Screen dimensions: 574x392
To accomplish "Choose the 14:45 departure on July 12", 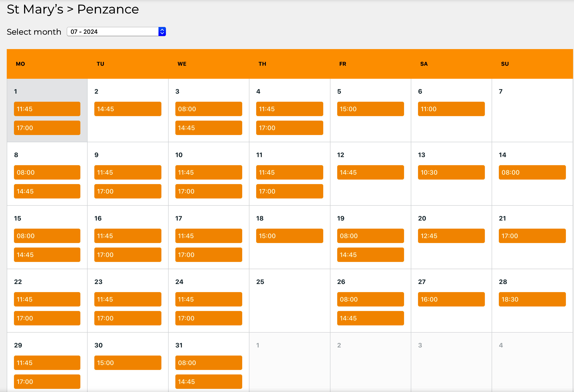I will click(x=370, y=172).
